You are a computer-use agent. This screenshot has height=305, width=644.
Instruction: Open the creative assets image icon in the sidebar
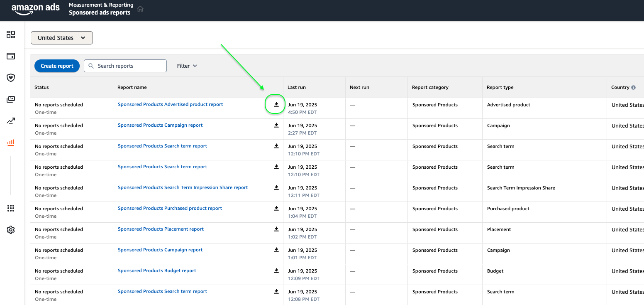tap(11, 99)
